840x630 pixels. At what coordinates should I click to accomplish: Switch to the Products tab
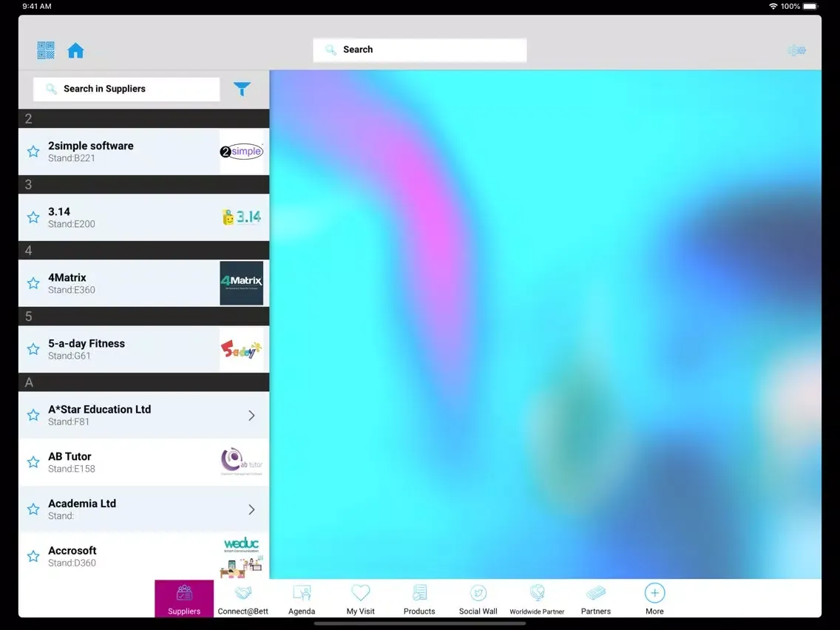419,599
